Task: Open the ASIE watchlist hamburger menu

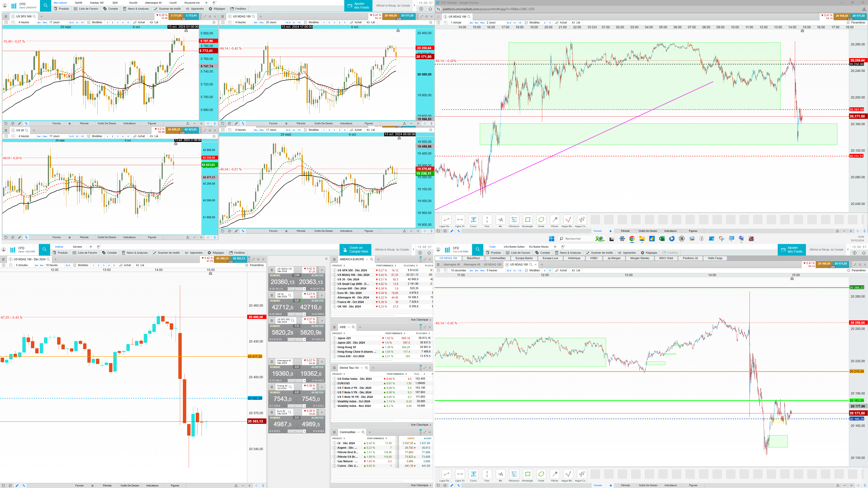Action: (334, 327)
